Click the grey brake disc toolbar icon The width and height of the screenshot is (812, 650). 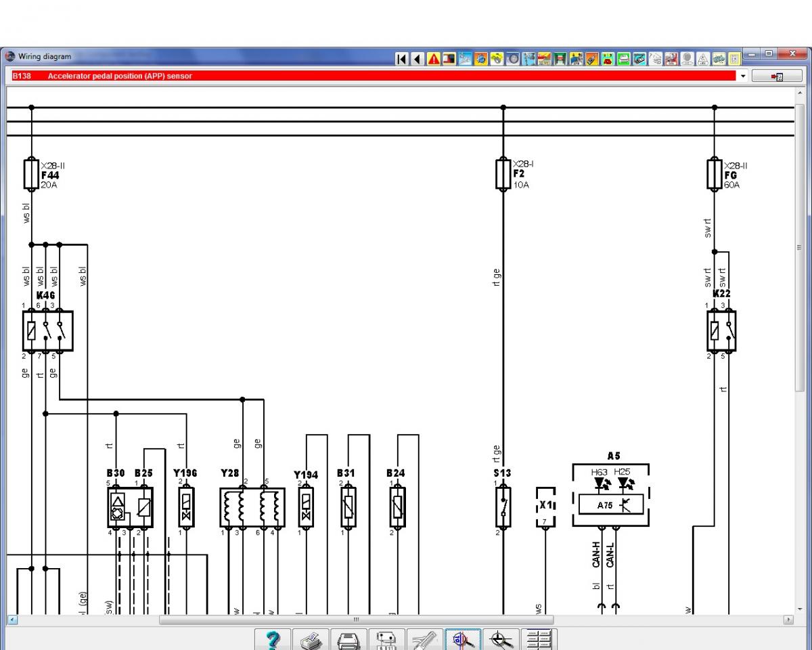[513, 59]
